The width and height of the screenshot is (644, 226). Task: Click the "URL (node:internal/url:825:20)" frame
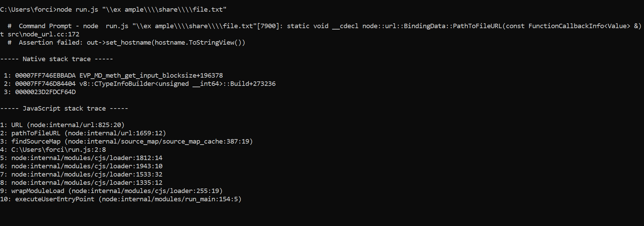pos(68,125)
